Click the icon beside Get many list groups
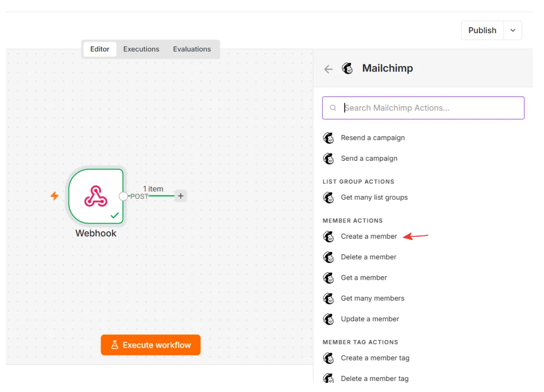This screenshot has height=392, width=544. [328, 198]
